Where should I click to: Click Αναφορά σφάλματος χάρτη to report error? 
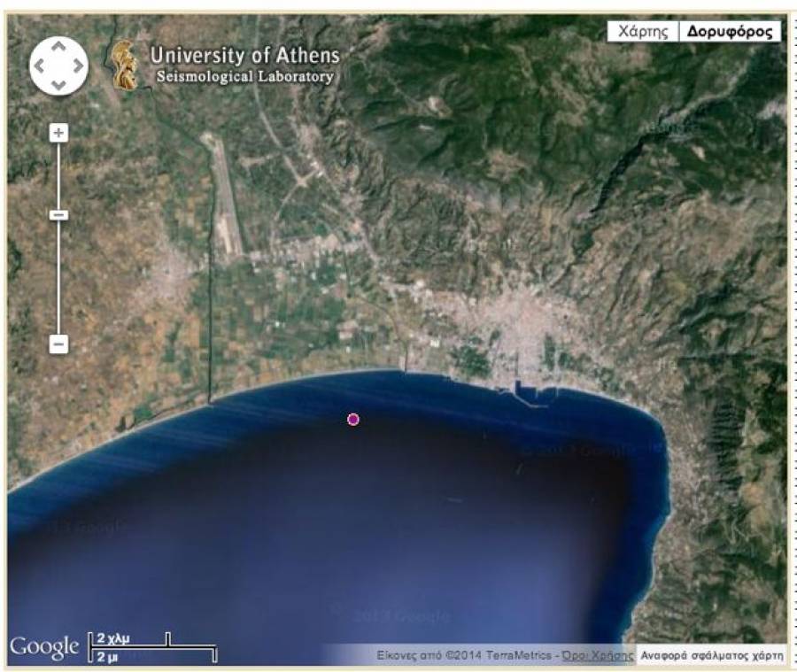click(712, 655)
